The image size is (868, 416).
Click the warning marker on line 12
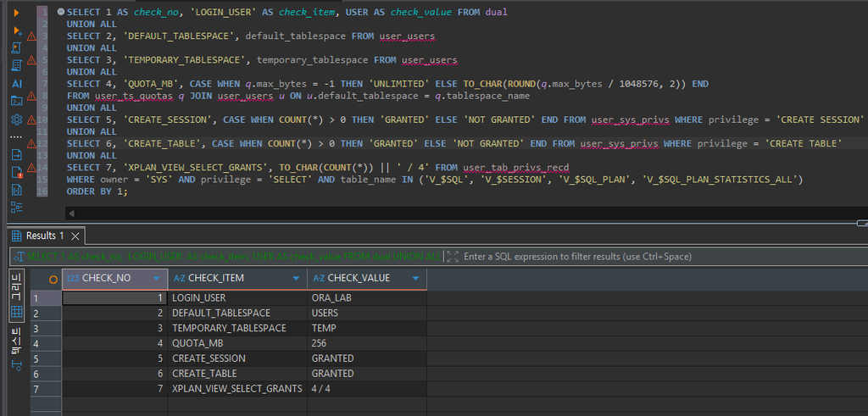pos(31,144)
